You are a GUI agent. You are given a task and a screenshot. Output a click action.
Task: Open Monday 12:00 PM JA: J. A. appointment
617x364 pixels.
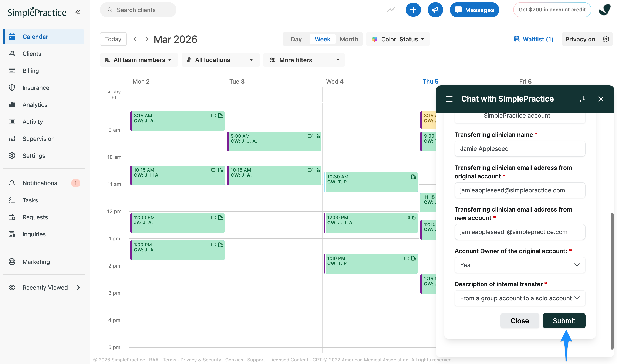point(177,223)
